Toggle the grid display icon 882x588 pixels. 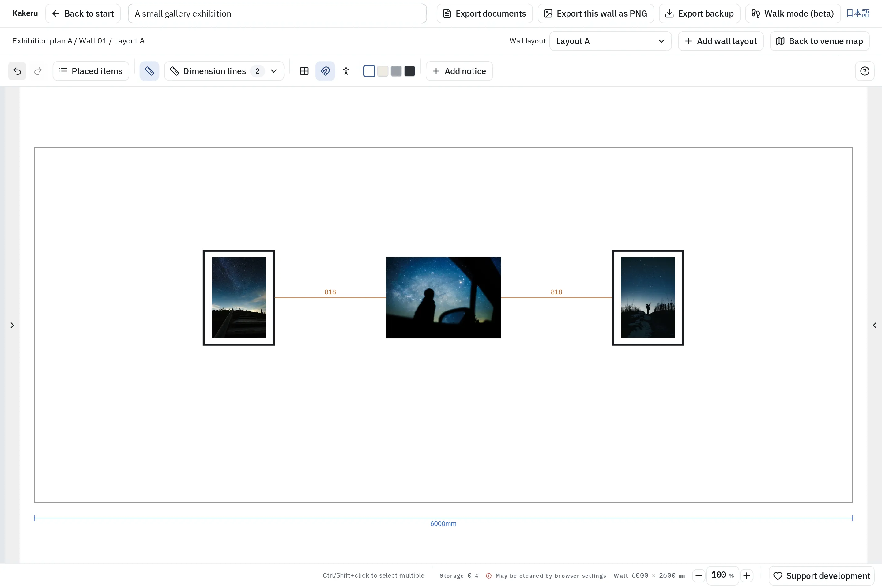point(304,71)
